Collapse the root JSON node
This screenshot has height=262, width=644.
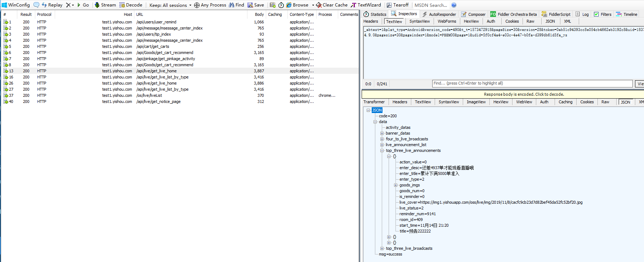(368, 110)
